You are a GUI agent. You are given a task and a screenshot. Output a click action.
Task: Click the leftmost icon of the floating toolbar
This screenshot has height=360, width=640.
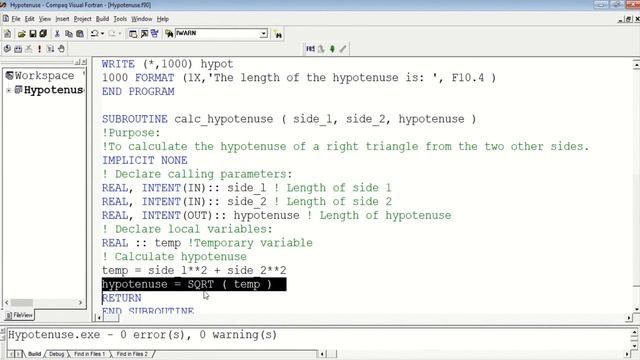[310, 49]
